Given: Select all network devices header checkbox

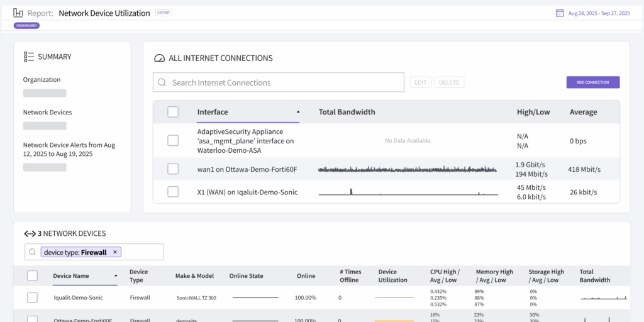Looking at the screenshot, I should tap(33, 275).
